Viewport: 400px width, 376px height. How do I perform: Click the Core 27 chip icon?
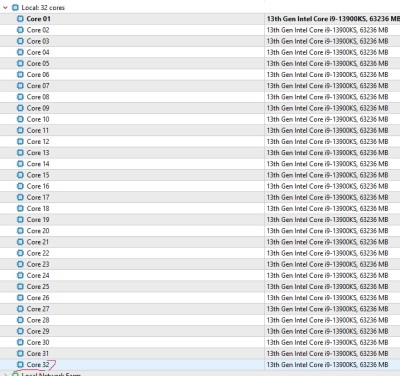click(20, 309)
